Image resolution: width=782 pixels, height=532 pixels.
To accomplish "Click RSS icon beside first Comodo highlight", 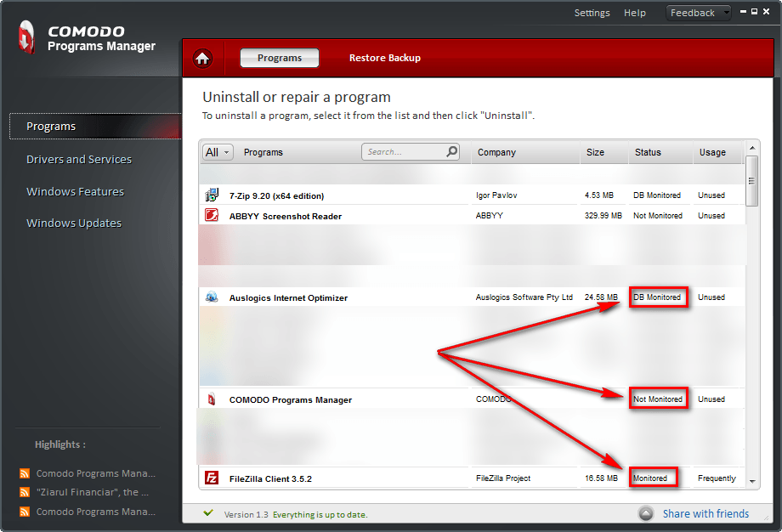I will [x=25, y=473].
